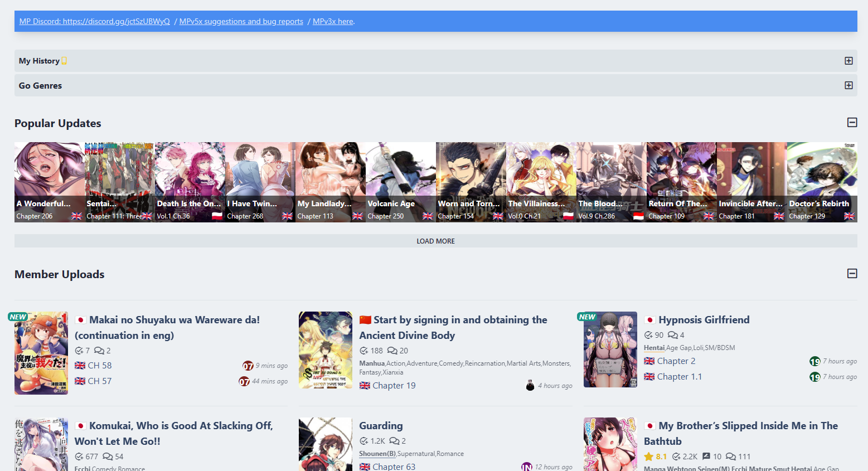Open Chapter 63 of Guarding
The height and width of the screenshot is (471, 868).
[394, 467]
